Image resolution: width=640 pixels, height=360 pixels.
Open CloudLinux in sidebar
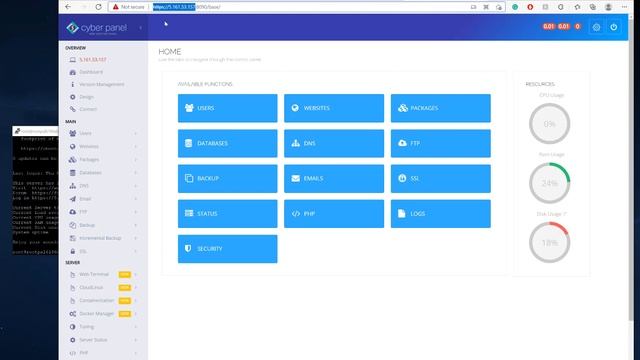point(102,287)
